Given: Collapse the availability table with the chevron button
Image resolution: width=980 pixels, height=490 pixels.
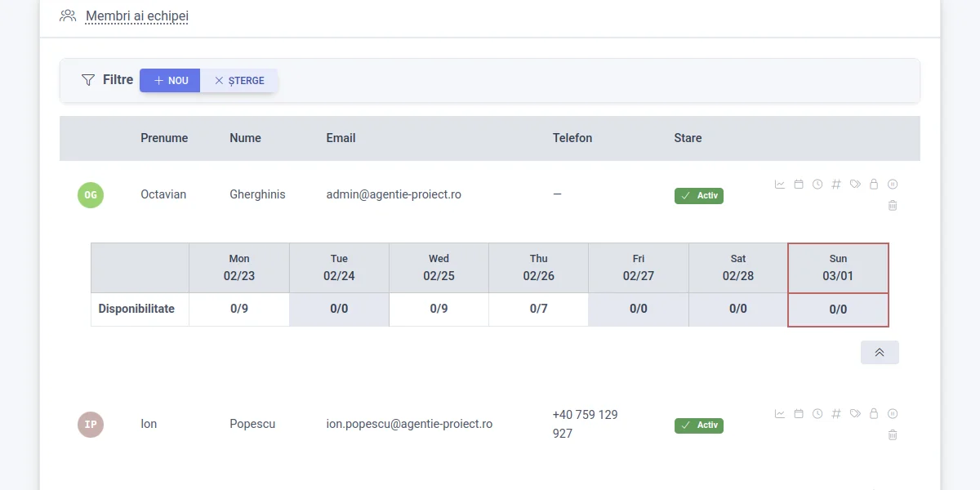Looking at the screenshot, I should pyautogui.click(x=880, y=352).
